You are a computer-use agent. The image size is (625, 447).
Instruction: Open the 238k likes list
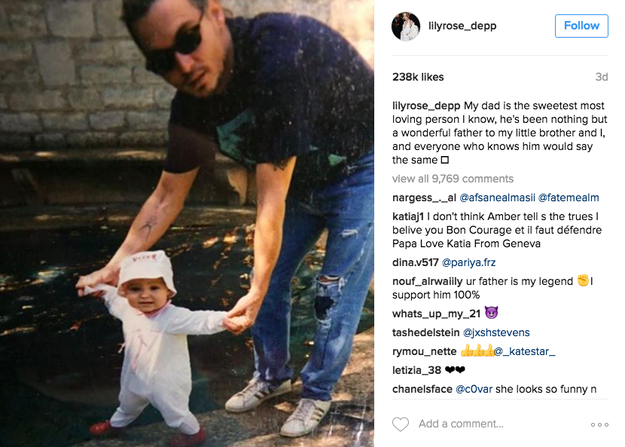point(418,77)
